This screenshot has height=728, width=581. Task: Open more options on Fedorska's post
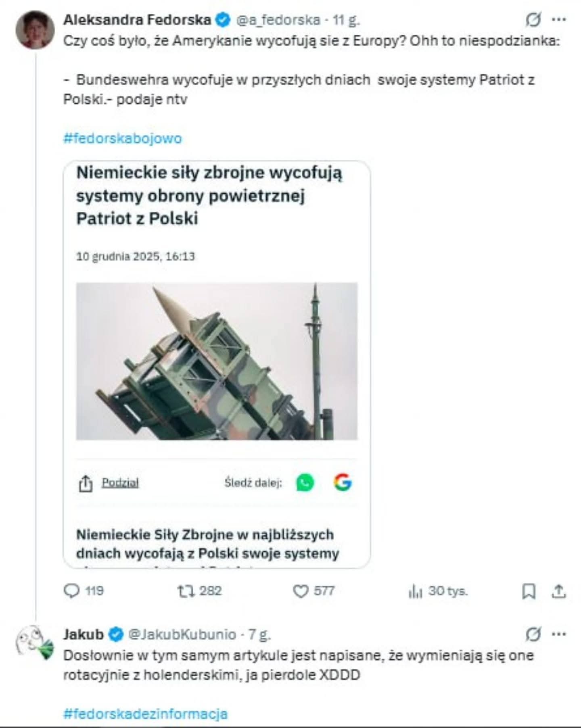559,19
